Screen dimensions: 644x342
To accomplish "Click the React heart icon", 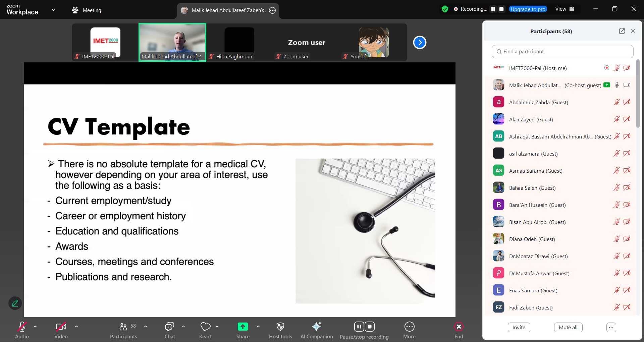I will pyautogui.click(x=205, y=327).
